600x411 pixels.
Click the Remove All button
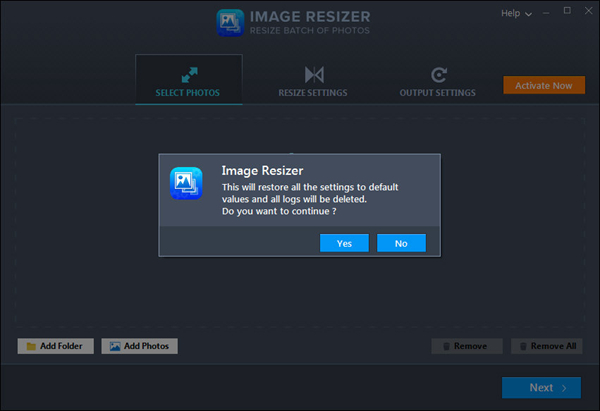pos(546,346)
